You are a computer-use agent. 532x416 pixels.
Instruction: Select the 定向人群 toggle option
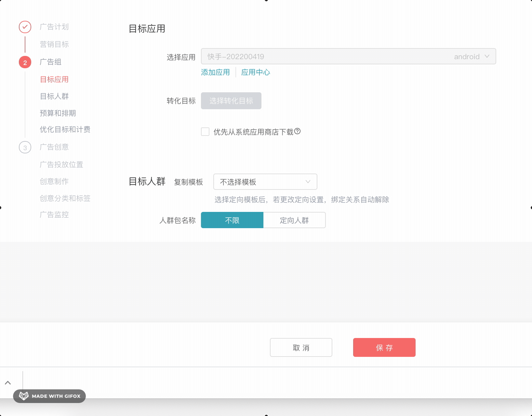[294, 220]
